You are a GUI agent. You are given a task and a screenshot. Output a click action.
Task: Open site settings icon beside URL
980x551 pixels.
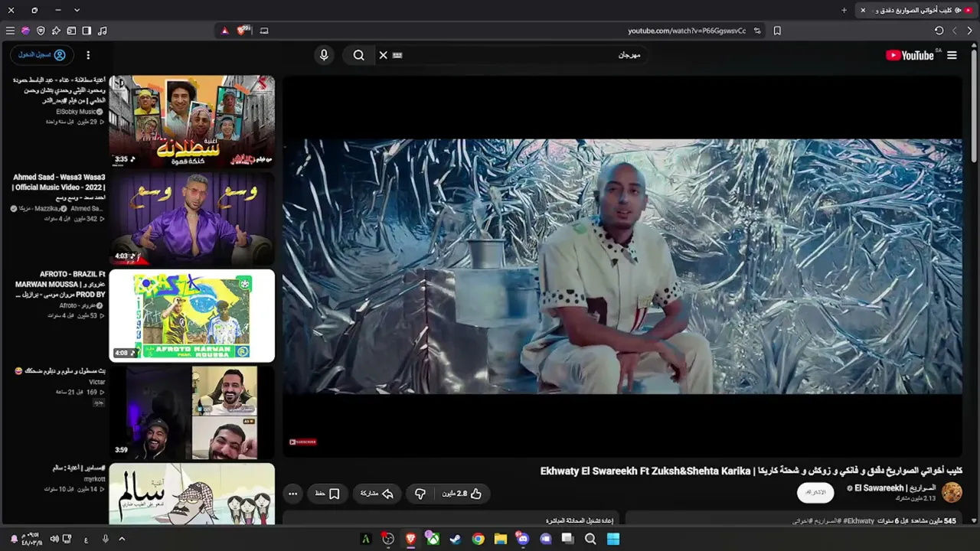coord(757,31)
